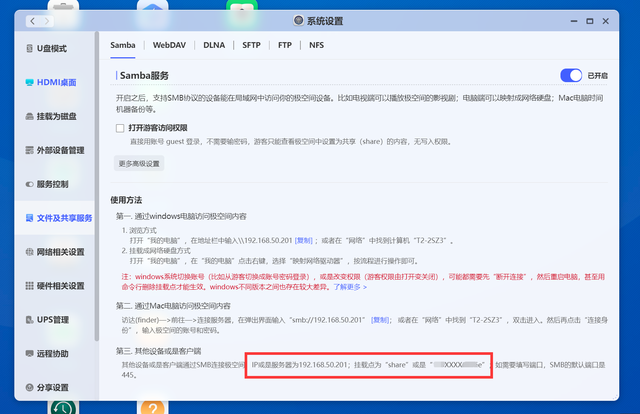Maximize the 系统设置 window
This screenshot has height=414, width=640.
(590, 21)
